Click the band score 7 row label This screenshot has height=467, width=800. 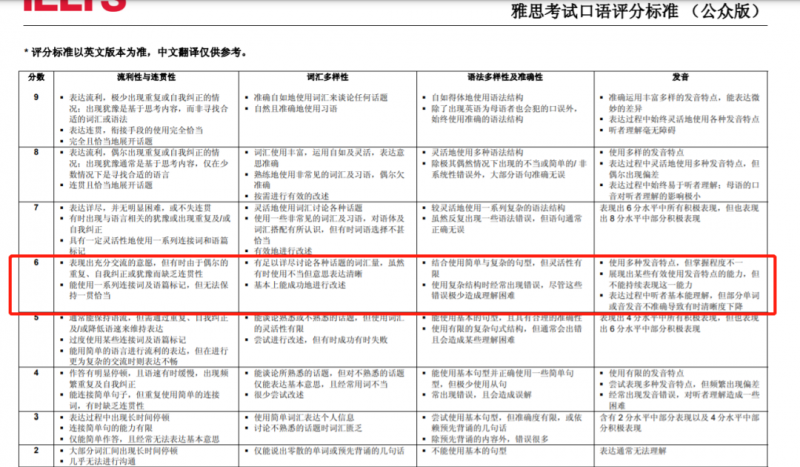tap(36, 207)
